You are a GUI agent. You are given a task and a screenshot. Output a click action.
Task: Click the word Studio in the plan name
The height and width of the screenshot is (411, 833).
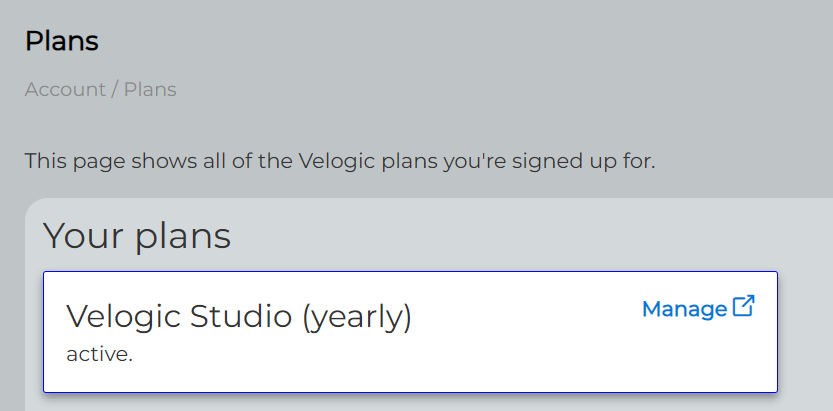(241, 316)
